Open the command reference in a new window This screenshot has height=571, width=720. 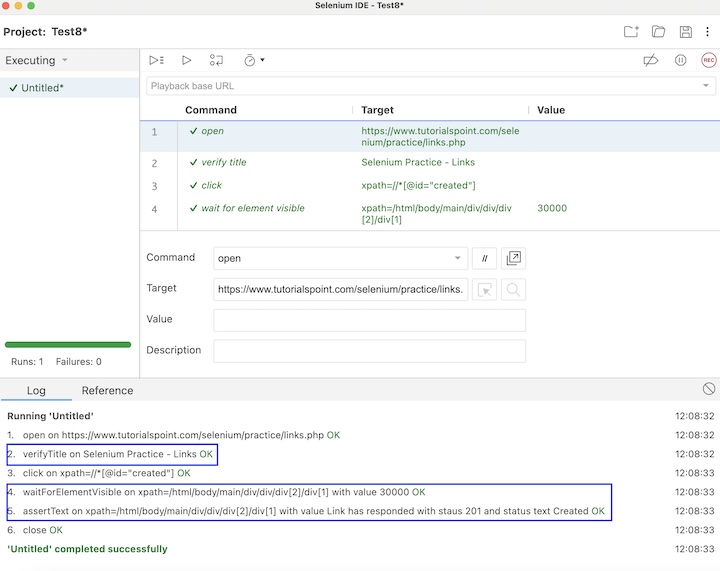click(x=513, y=258)
